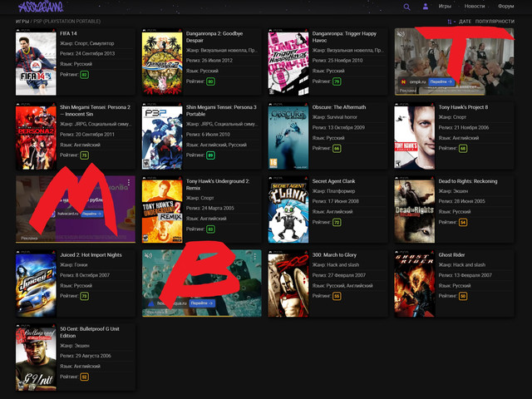The height and width of the screenshot is (399, 532).
Task: Open 50 Cent: Bulletproof G Unit Edition title
Action: click(90, 332)
